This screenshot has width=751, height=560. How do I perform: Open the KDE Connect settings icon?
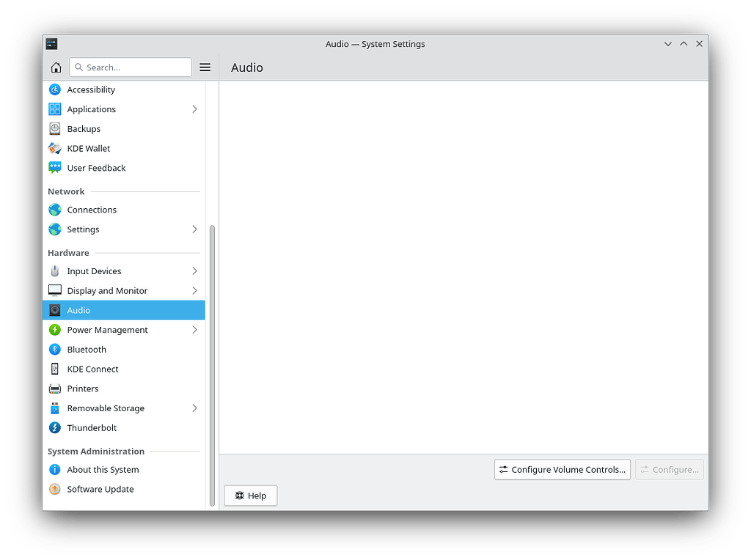[55, 369]
